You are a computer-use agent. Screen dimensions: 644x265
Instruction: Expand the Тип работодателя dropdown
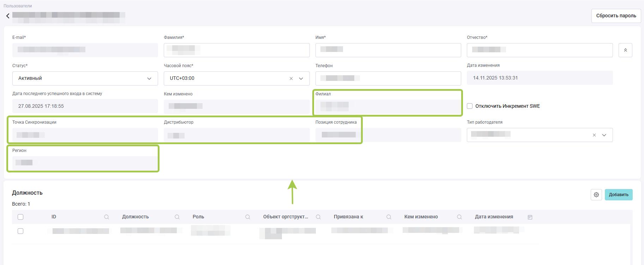pos(604,135)
